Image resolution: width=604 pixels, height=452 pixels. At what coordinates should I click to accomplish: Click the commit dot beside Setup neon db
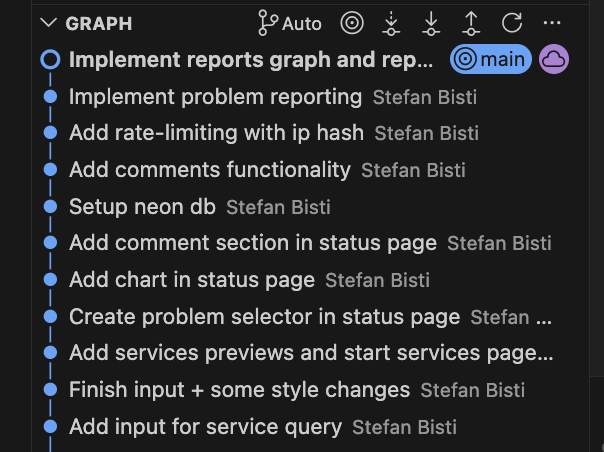50,207
